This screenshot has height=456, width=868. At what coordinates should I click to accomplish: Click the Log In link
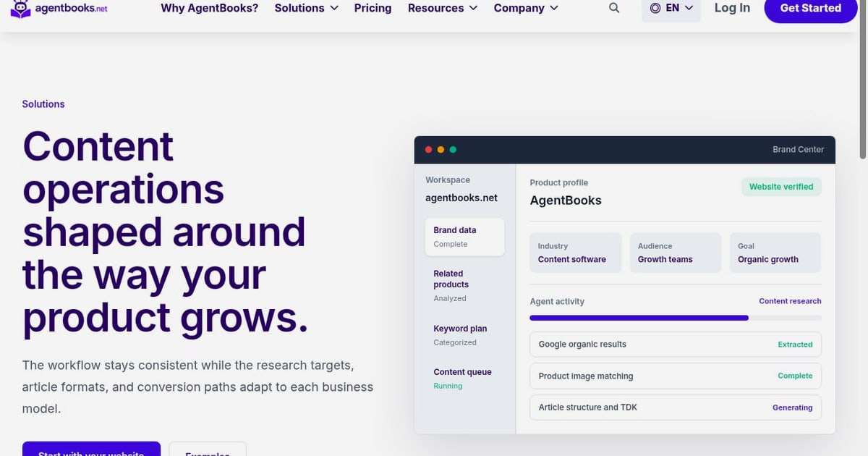[x=732, y=8]
